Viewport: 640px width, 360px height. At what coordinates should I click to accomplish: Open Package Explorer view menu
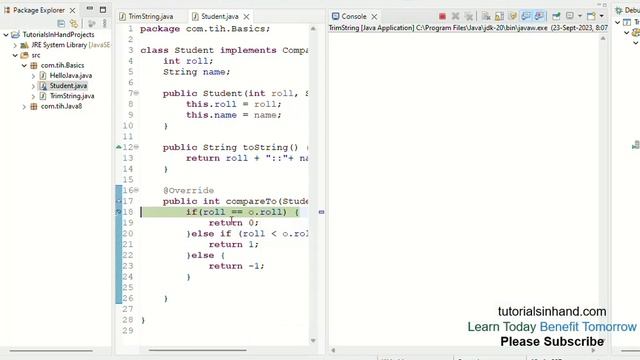coord(105,24)
